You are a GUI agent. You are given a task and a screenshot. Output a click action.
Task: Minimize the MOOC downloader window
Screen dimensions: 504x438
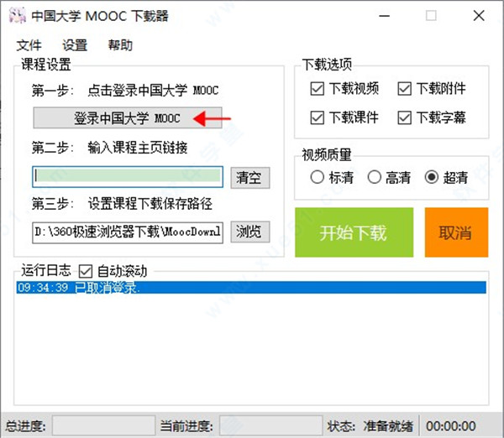(385, 15)
